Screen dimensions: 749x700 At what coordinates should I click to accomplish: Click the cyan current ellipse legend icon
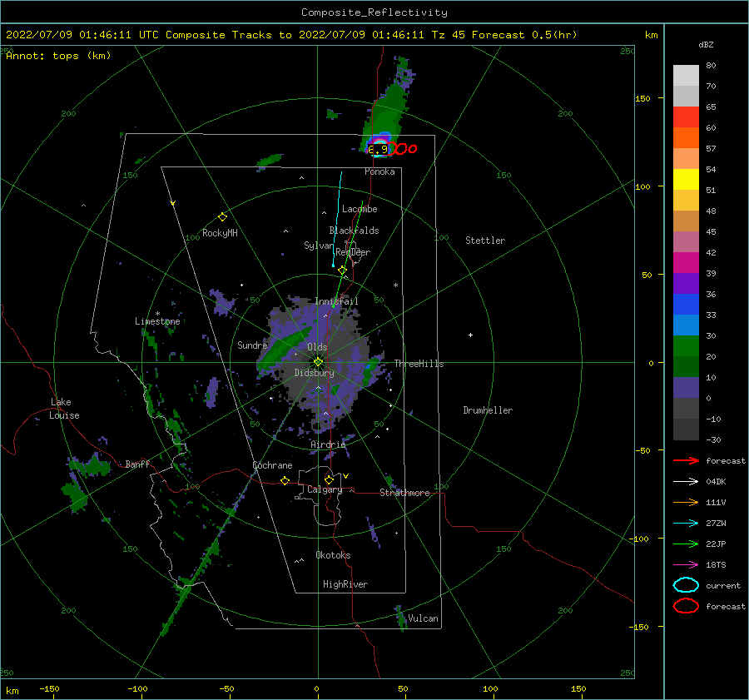pos(686,585)
